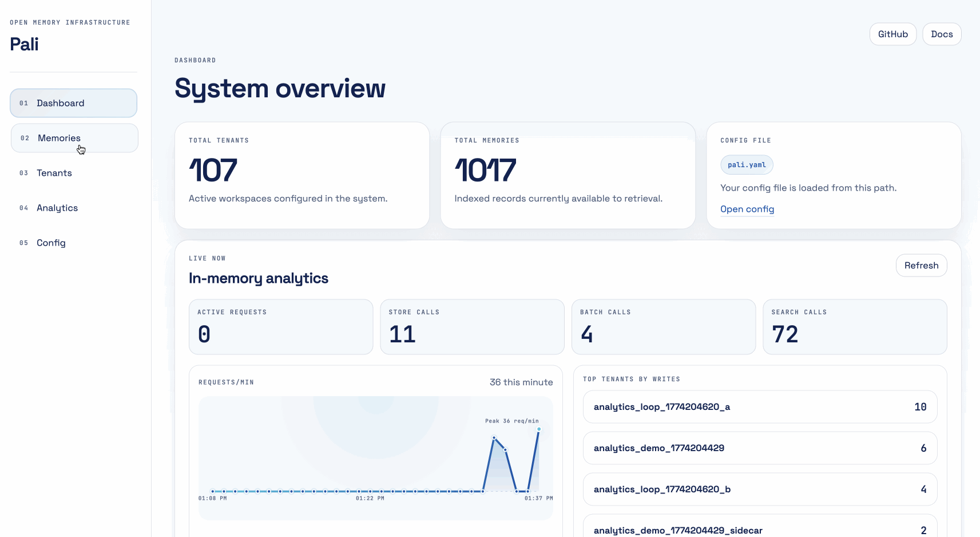Open the pali.yaml config file link
Image resolution: width=980 pixels, height=537 pixels.
(747, 210)
